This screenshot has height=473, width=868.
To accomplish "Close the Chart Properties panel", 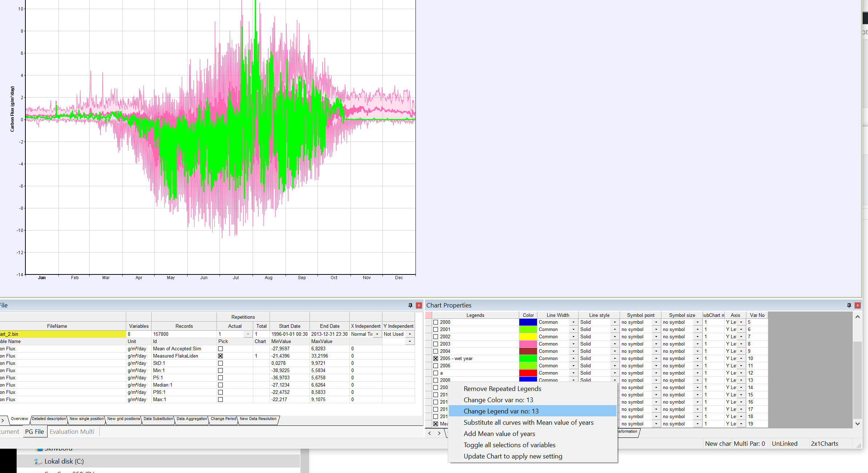I will (x=857, y=305).
